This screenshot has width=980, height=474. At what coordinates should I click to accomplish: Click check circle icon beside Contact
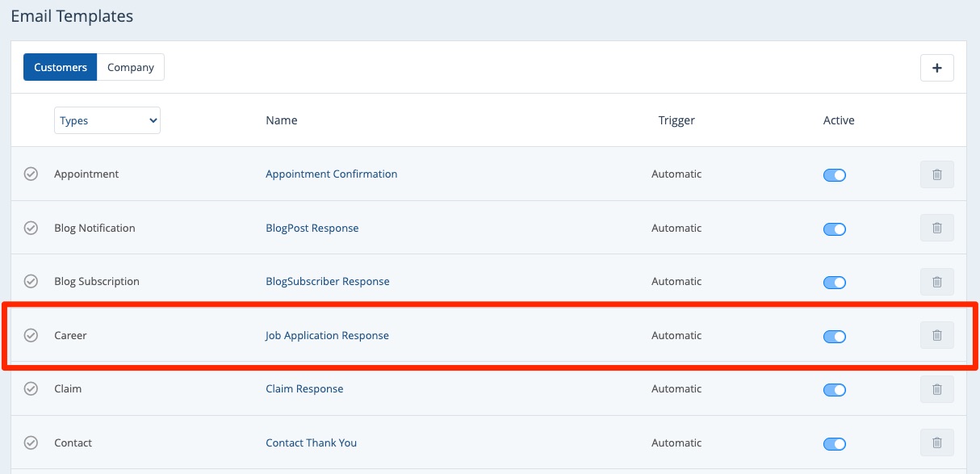point(31,443)
